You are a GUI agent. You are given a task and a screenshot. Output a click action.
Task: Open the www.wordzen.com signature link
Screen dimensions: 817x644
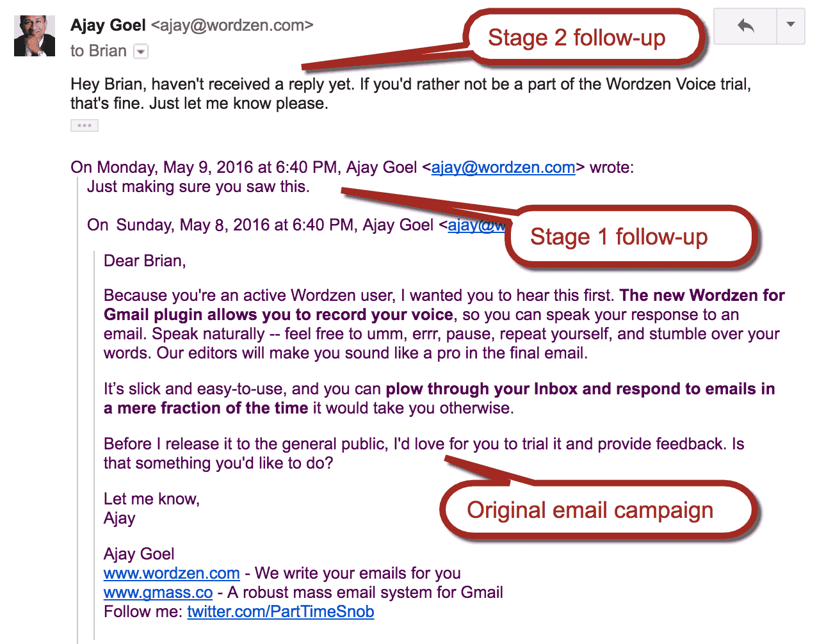coord(172,574)
